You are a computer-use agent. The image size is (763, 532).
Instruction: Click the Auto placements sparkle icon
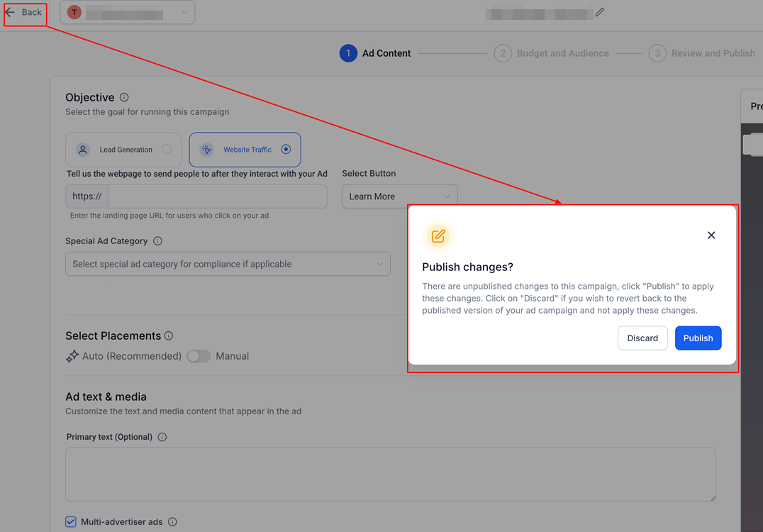coord(72,356)
